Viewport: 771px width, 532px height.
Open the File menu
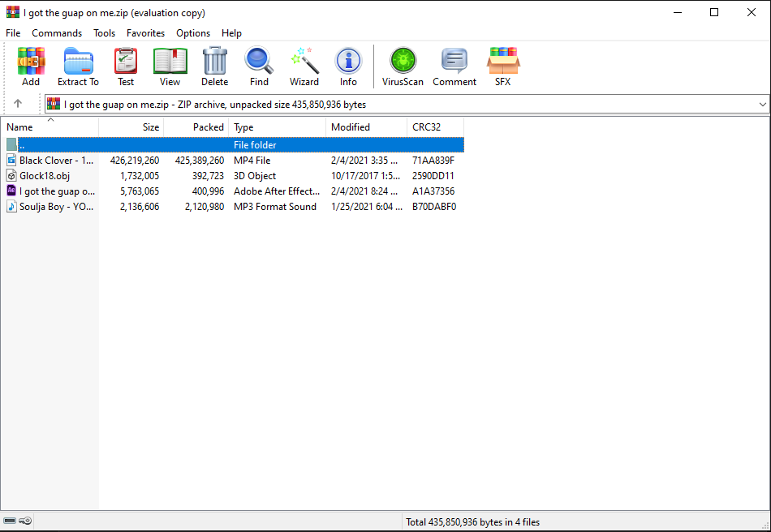(x=13, y=33)
